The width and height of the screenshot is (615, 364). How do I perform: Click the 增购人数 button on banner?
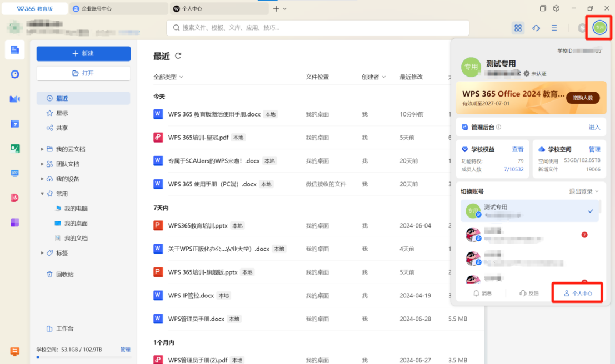pyautogui.click(x=583, y=98)
